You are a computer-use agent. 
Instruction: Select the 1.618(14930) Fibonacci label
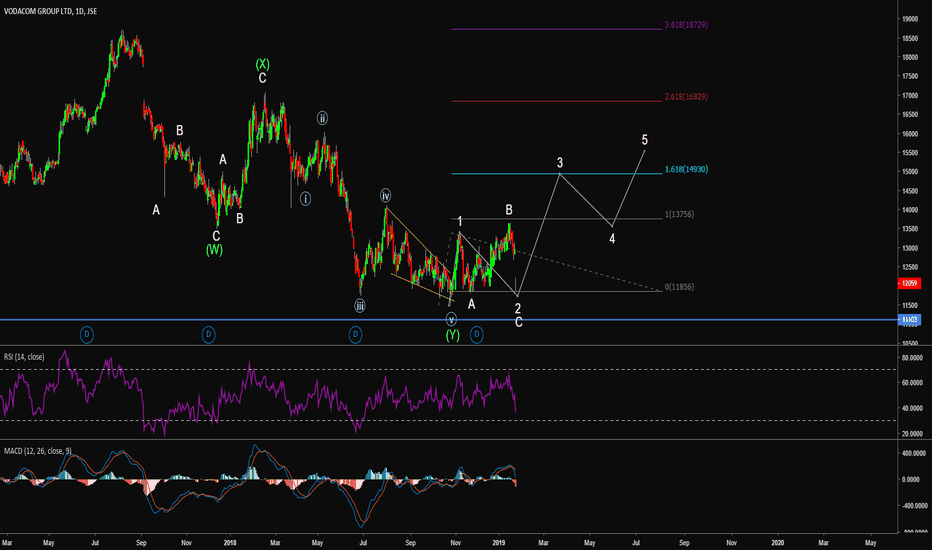(686, 169)
